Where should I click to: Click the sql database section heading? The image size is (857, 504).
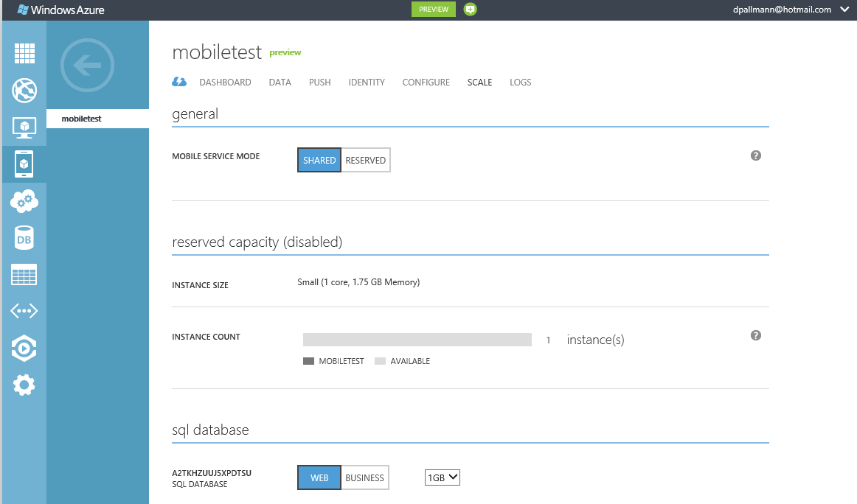pyautogui.click(x=210, y=430)
